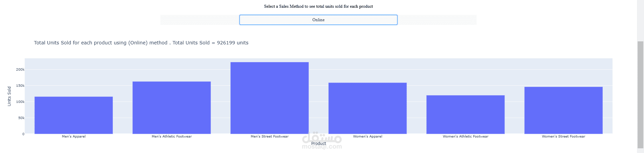
Task: Select the Women's Street Footwear axis label
Action: pyautogui.click(x=563, y=137)
